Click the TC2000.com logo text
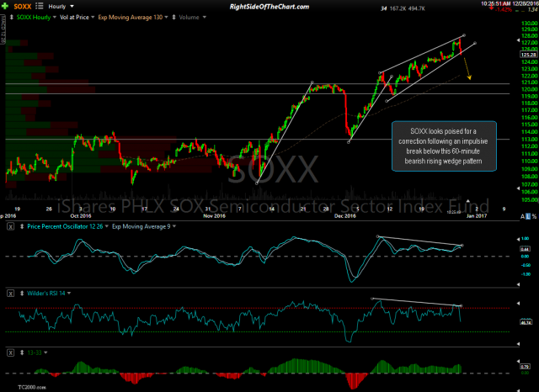 pyautogui.click(x=32, y=387)
